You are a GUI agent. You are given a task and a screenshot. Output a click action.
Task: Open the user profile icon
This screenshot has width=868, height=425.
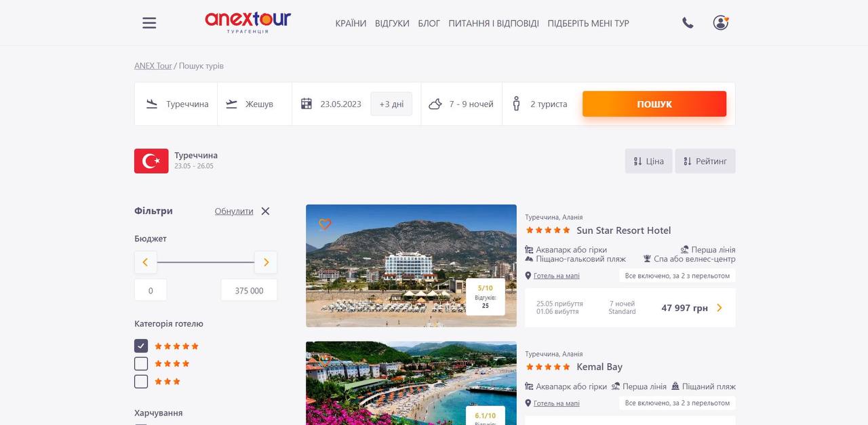(721, 22)
